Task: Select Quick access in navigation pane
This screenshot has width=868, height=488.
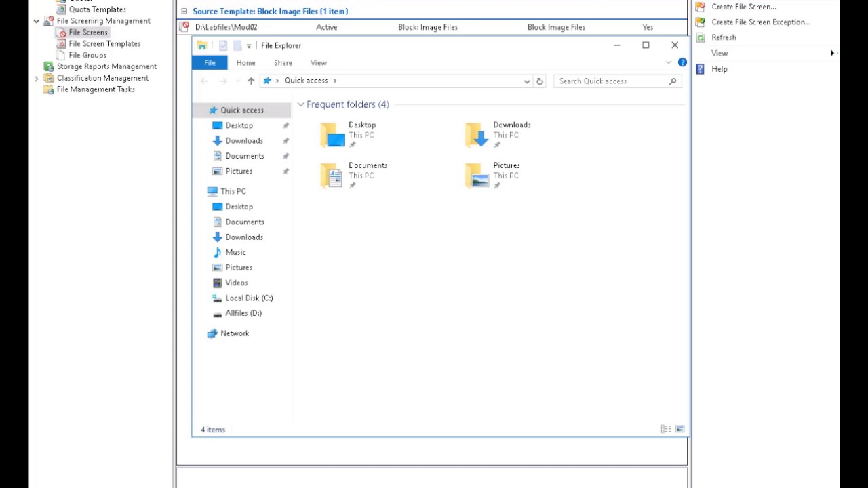Action: click(242, 110)
